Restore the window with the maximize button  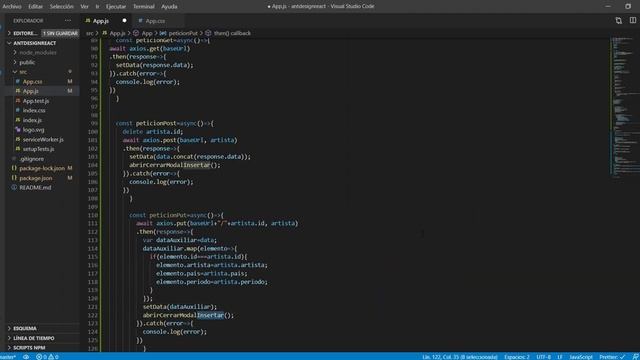pyautogui.click(x=628, y=6)
